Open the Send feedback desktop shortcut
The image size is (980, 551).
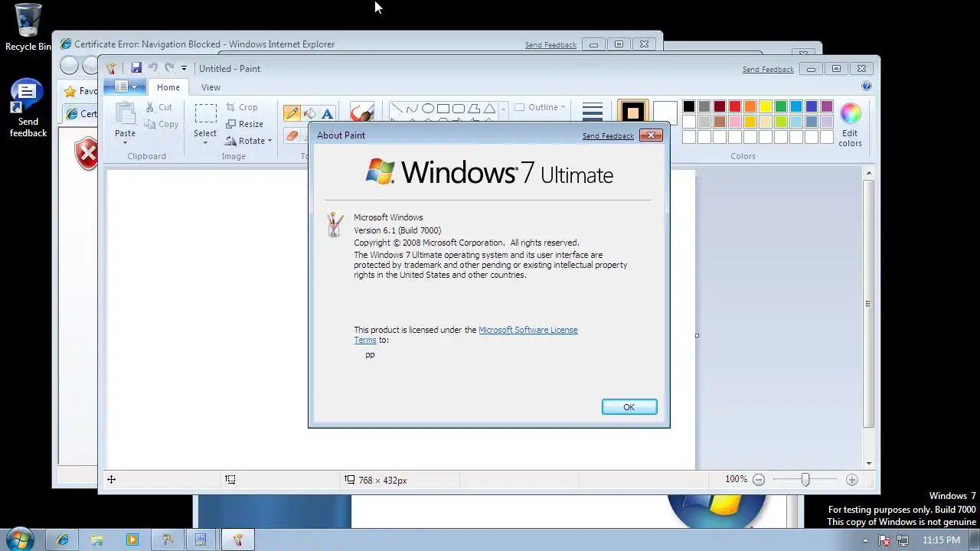(x=28, y=109)
